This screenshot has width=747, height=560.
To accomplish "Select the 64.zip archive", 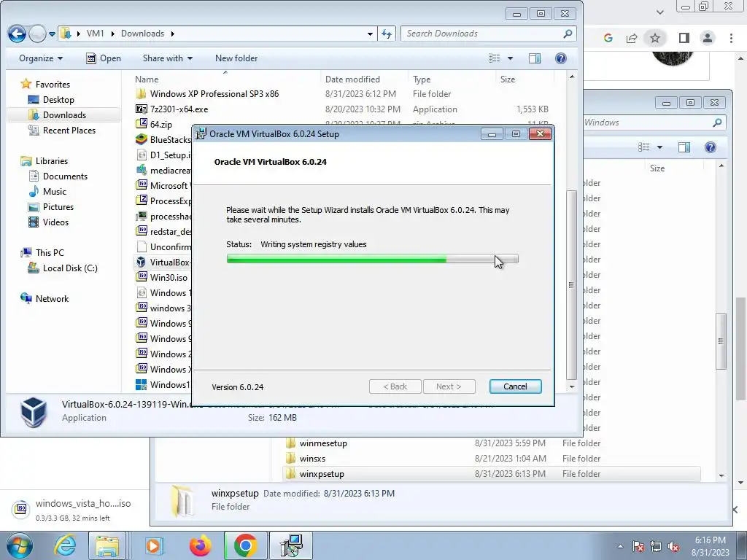I will 161,124.
